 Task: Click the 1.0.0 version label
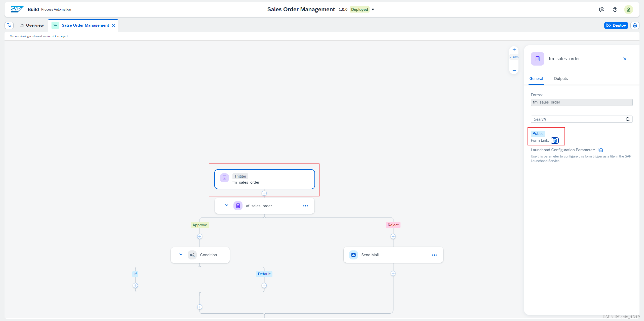click(343, 10)
